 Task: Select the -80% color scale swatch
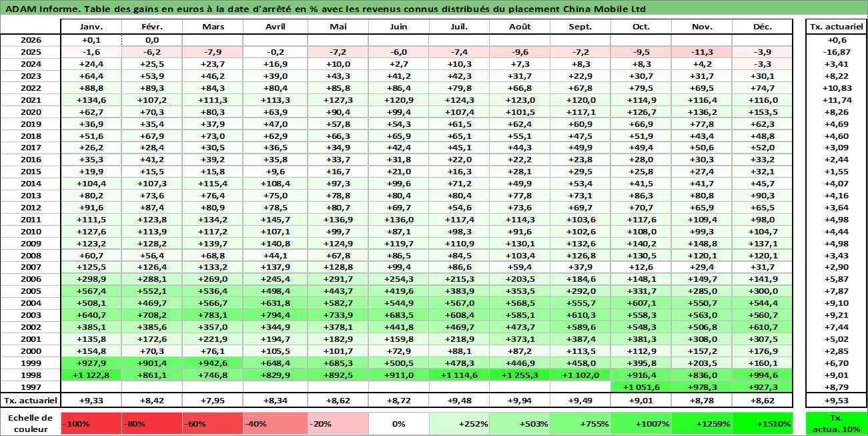152,423
